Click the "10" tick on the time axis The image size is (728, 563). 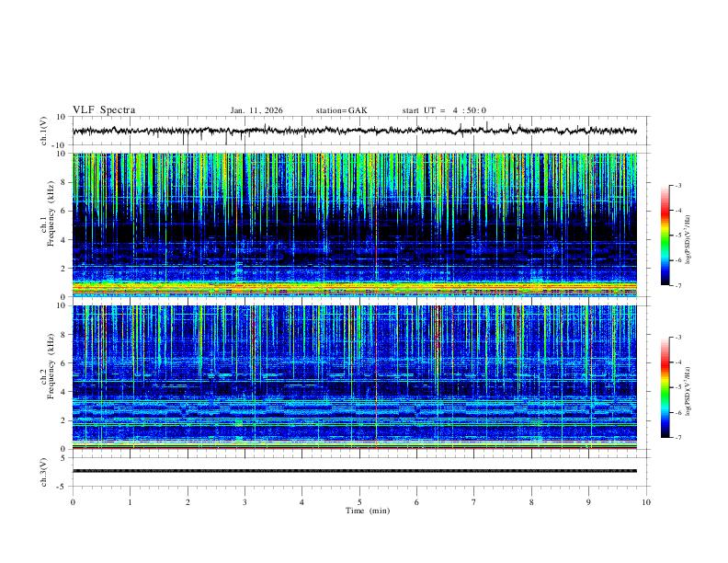(x=646, y=502)
